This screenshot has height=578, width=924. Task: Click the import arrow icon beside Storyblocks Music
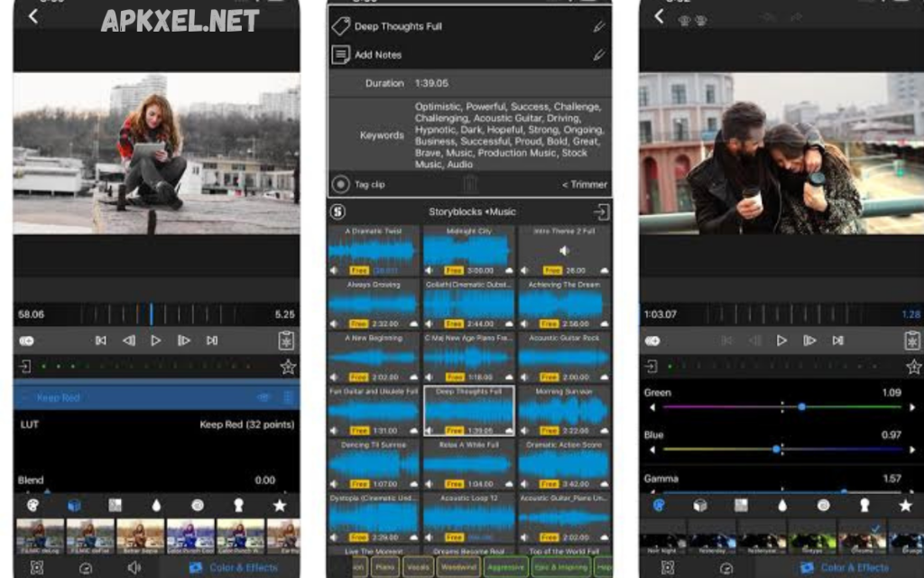[x=601, y=211]
